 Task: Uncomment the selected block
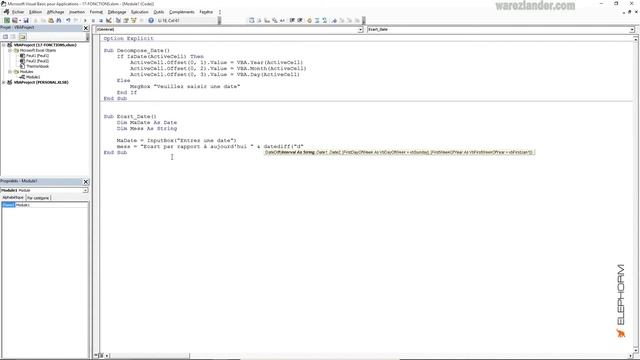click(x=324, y=20)
